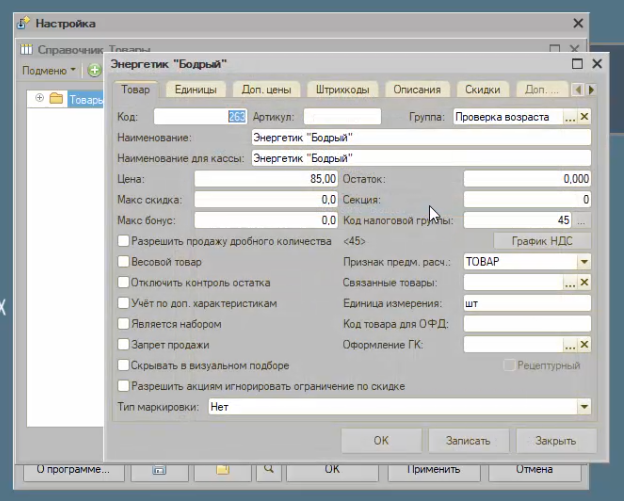Expand the Товары tree node
This screenshot has width=624, height=501.
[40, 98]
